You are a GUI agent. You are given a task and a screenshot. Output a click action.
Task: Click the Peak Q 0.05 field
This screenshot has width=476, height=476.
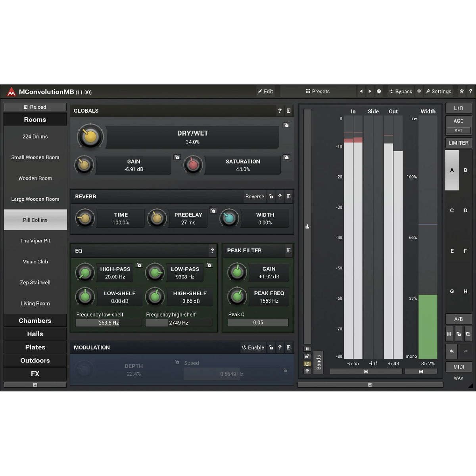[x=258, y=322]
